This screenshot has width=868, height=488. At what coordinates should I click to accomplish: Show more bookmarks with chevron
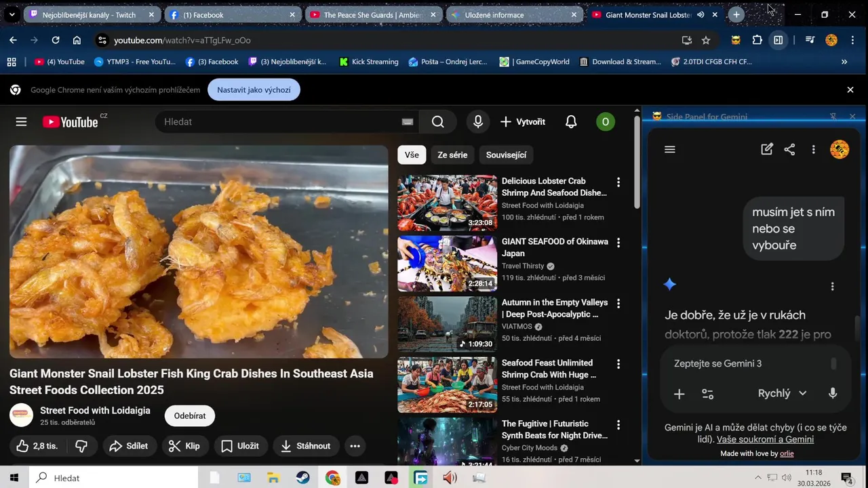pyautogui.click(x=844, y=62)
